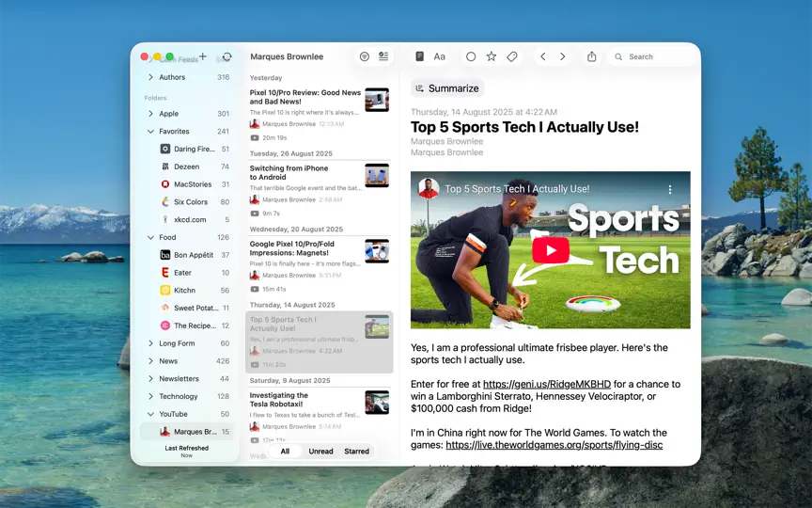This screenshot has width=812, height=508.
Task: Play the Sports Tech YouTube video
Action: [x=551, y=250]
